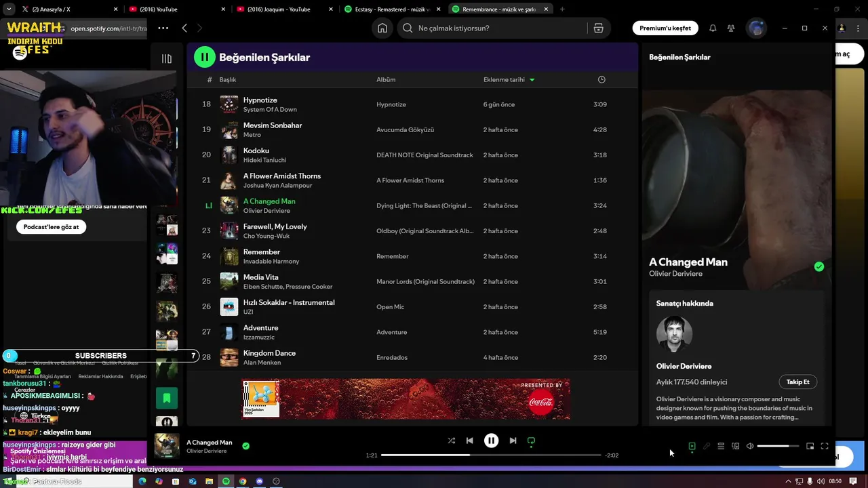Open the three-dot Spotify menu
The image size is (868, 488).
163,28
